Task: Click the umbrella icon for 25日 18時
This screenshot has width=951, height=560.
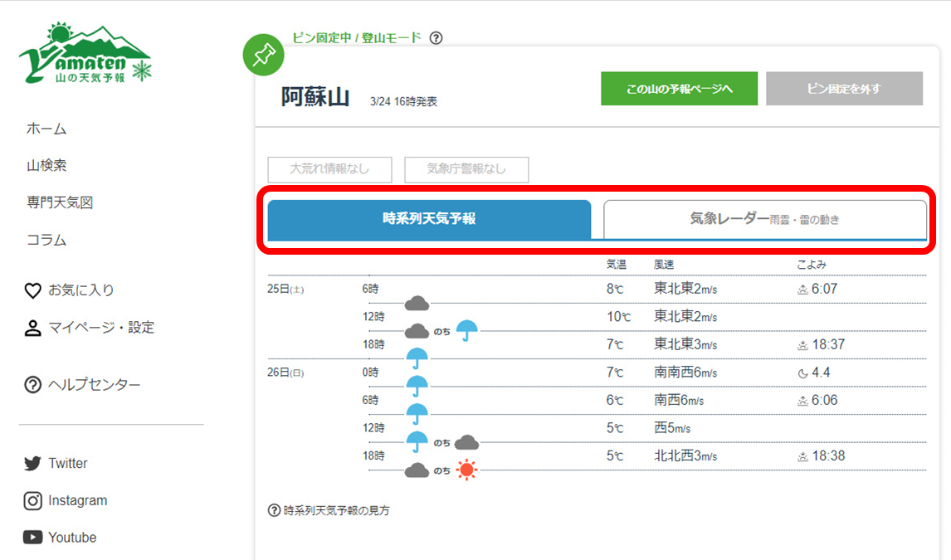Action: [x=417, y=358]
